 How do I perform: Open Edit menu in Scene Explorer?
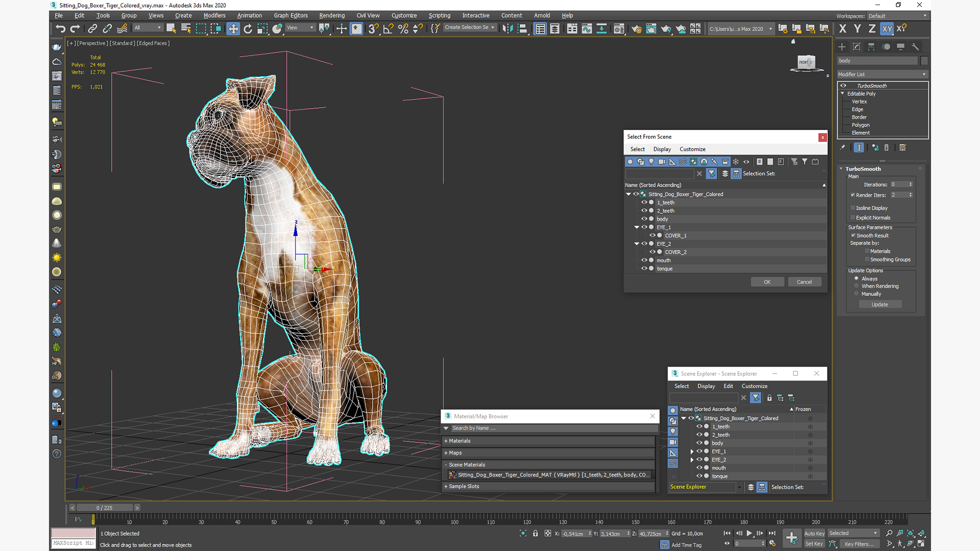728,386
